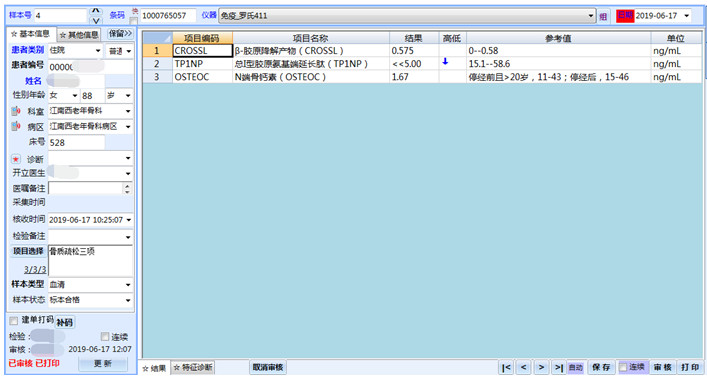Toggle the 连续 checkbox in bottom toolbar

(623, 367)
